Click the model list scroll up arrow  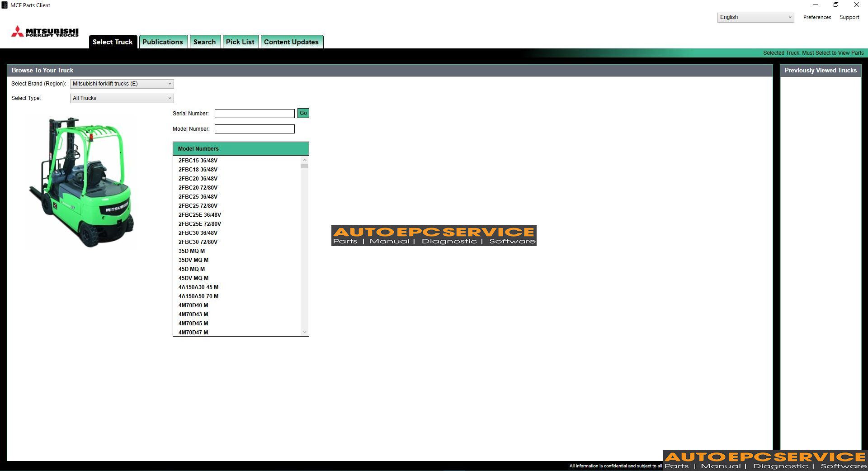[x=305, y=160]
